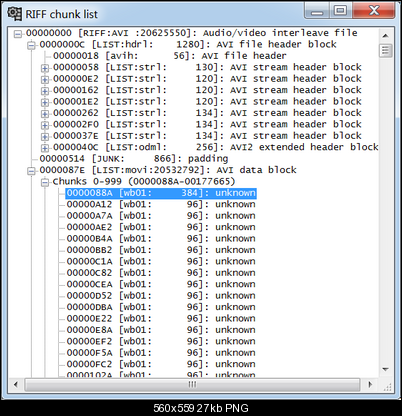Expand the LIST:odml extended header block
This screenshot has width=402, height=416.
point(45,148)
